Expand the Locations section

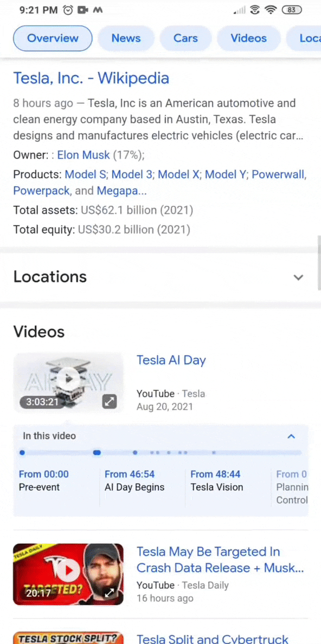pyautogui.click(x=298, y=277)
